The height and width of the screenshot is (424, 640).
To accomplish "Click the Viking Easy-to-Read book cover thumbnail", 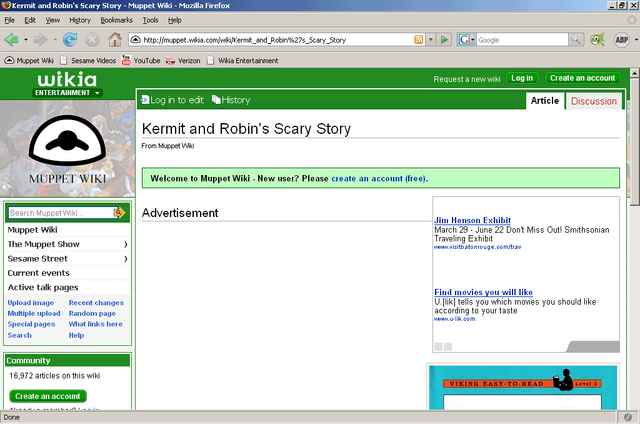I will [x=522, y=388].
